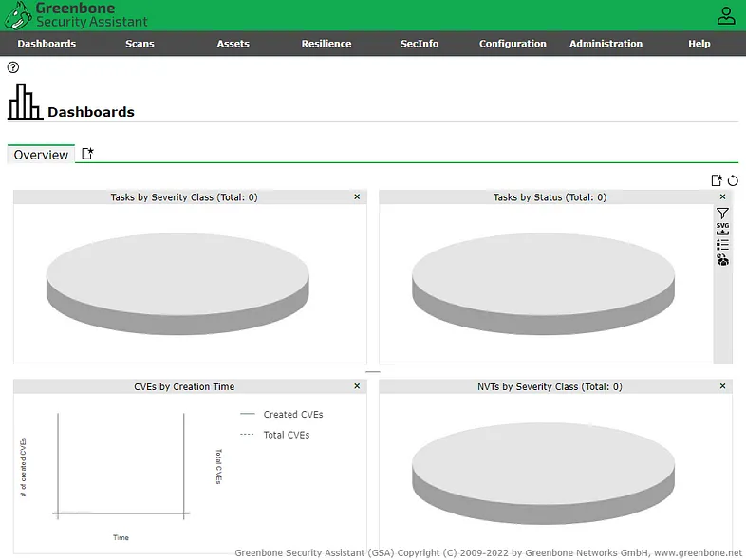Open filter icon in Tasks by Status
Screen dimensions: 746x560
point(722,214)
